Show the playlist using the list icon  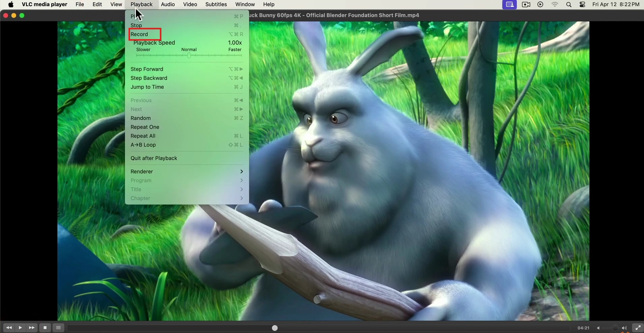tap(58, 328)
